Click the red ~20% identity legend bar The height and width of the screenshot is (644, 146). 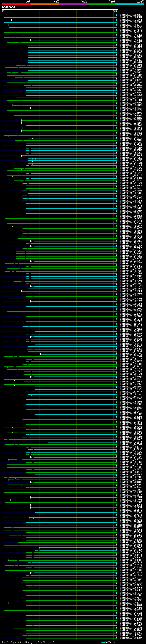pyautogui.click(x=16, y=4)
